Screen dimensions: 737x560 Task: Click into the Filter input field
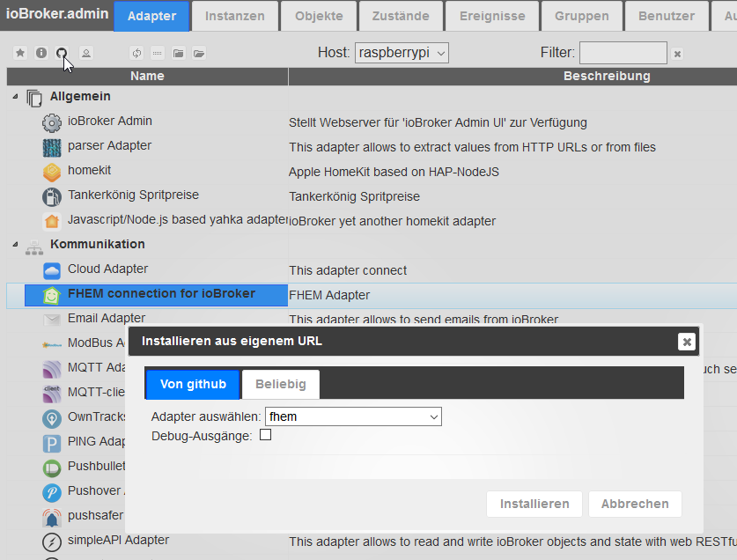(x=623, y=53)
